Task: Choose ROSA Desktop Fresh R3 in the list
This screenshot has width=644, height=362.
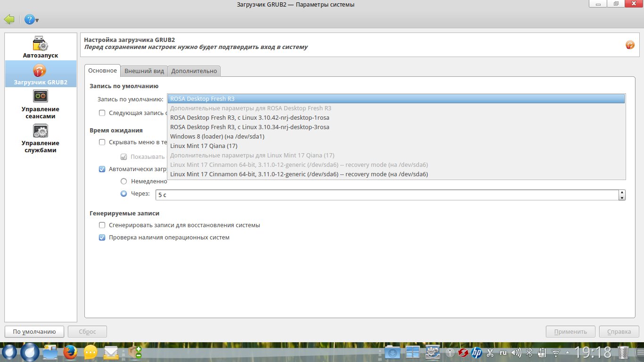Action: click(x=396, y=99)
